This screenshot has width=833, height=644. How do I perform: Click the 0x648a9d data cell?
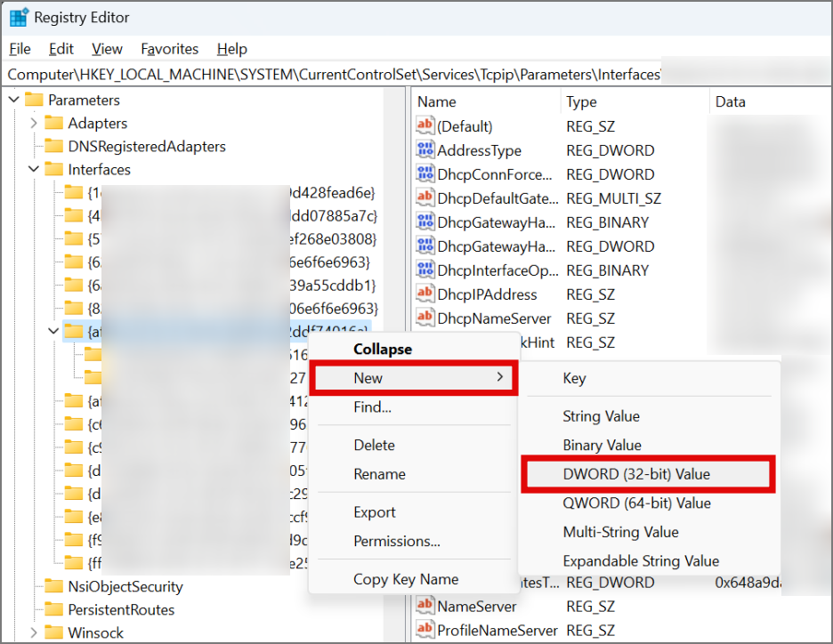click(748, 583)
